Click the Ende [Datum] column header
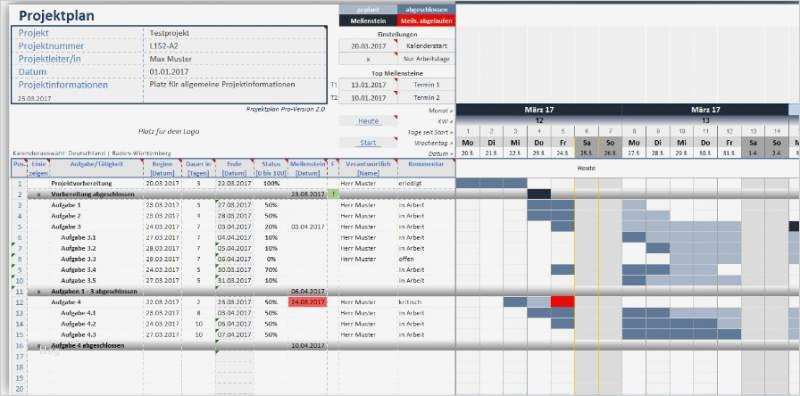 tap(234, 168)
